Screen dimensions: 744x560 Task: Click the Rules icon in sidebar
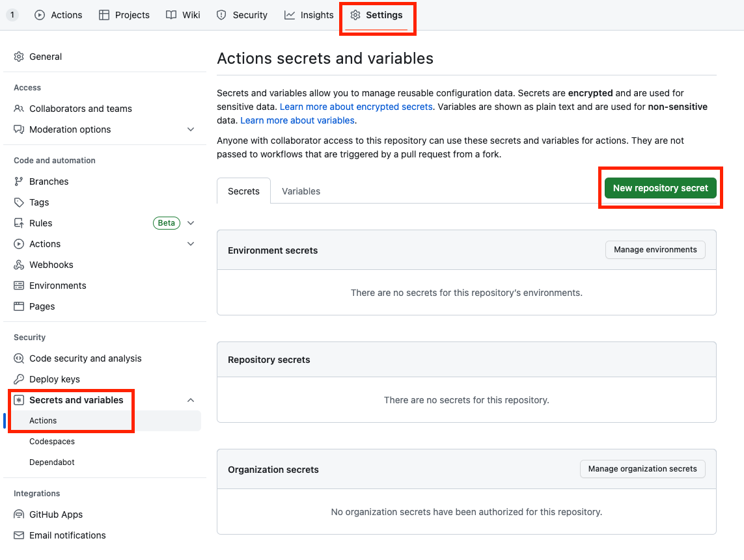coord(19,223)
